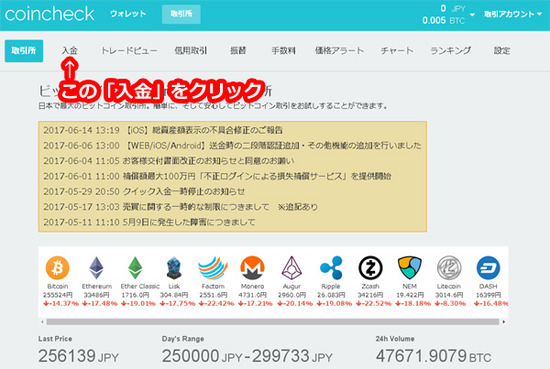The width and height of the screenshot is (550, 369).
Task: Select the Factom icon
Action: (213, 268)
